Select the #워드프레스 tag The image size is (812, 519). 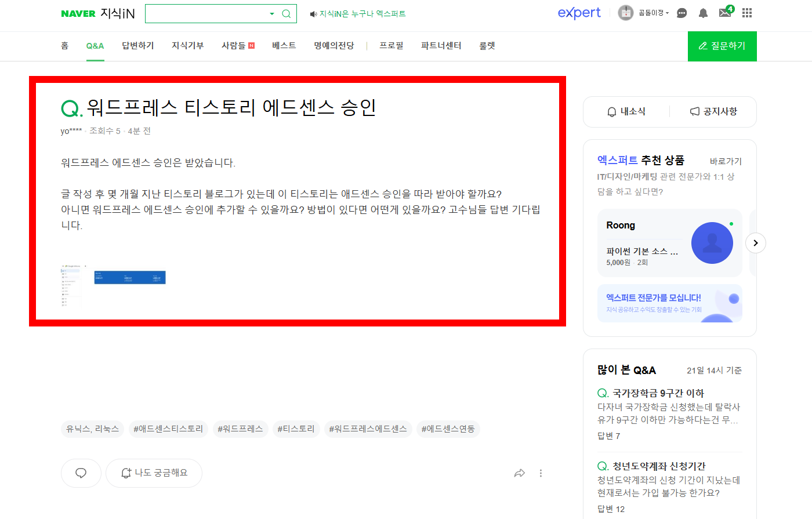pos(240,429)
